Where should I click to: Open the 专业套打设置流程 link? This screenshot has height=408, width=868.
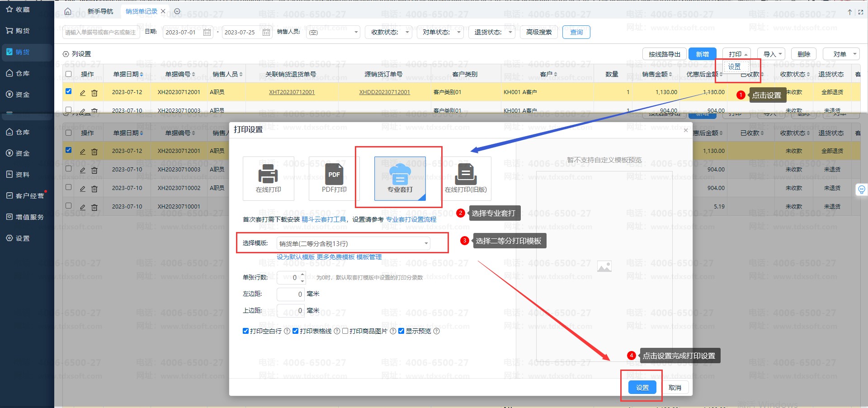coord(411,219)
